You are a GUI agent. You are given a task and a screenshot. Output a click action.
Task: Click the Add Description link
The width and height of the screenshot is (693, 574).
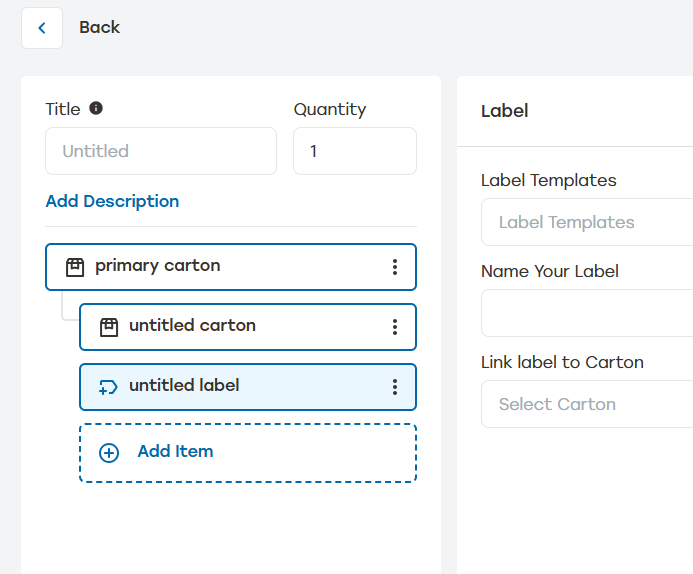pos(112,201)
